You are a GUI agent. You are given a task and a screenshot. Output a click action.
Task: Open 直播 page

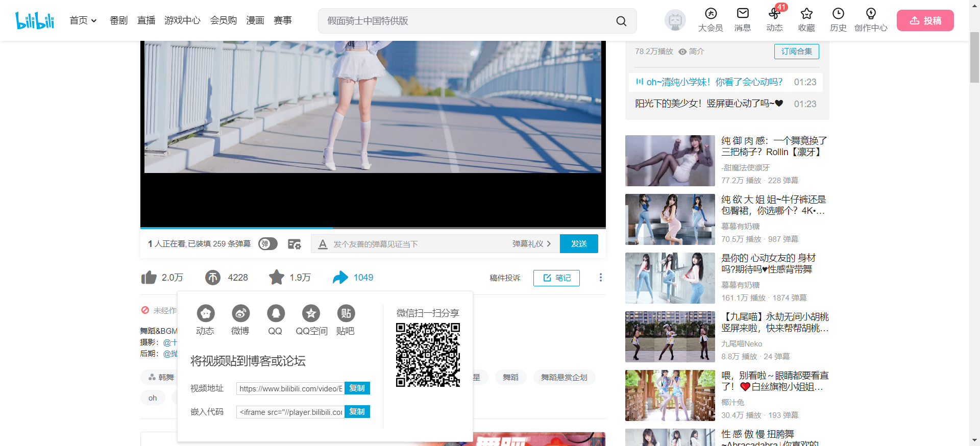click(146, 20)
